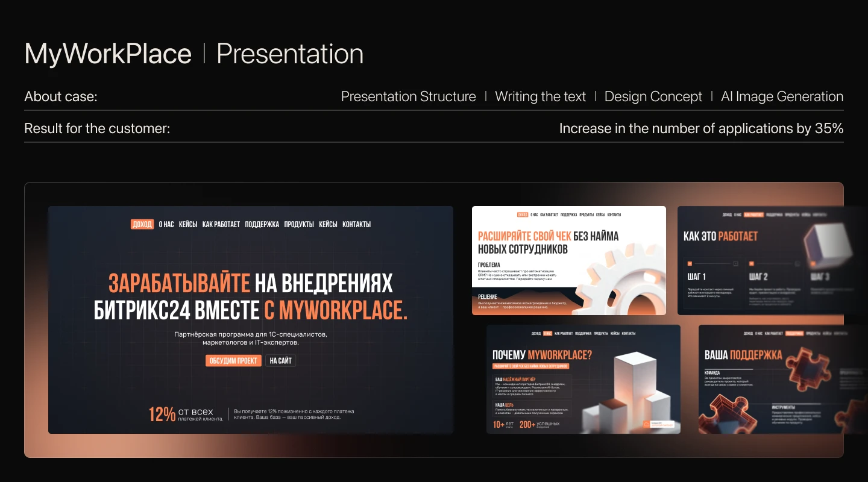868x482 pixels.
Task: Click "Presentation Structure" in the case list
Action: (x=409, y=96)
